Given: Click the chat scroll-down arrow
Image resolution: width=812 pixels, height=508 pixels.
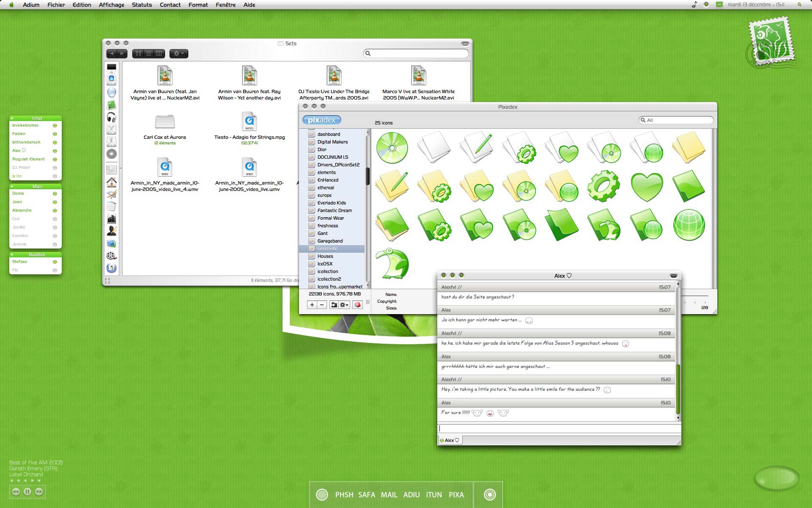Looking at the screenshot, I should click(678, 418).
